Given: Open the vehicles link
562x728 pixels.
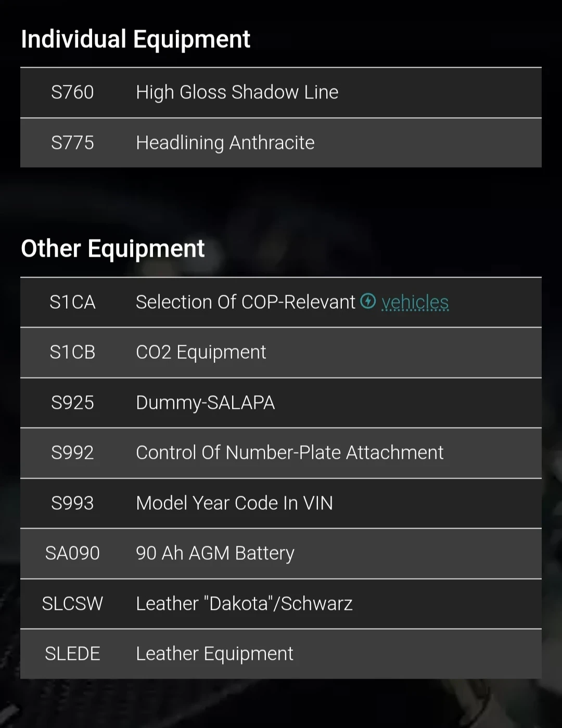Looking at the screenshot, I should 415,302.
